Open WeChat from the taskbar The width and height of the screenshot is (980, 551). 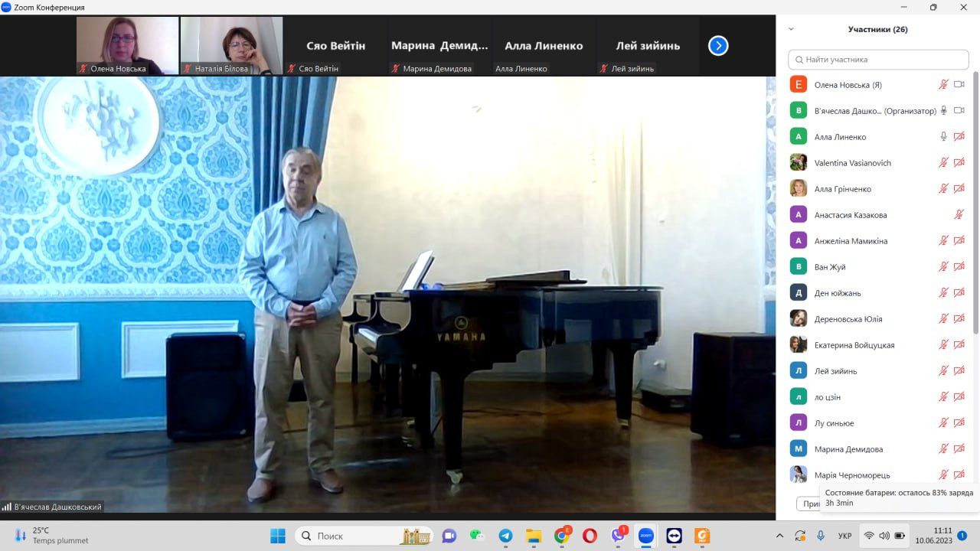click(477, 536)
